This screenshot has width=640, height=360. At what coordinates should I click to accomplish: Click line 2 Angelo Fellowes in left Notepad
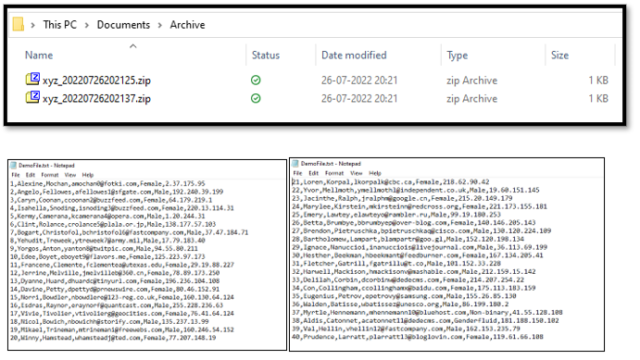[x=117, y=192]
